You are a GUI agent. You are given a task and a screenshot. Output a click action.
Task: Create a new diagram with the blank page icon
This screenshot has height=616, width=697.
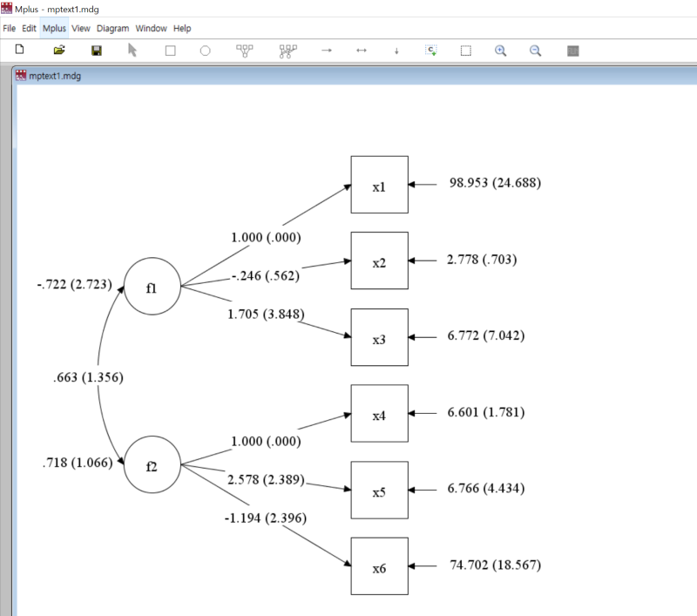(19, 50)
